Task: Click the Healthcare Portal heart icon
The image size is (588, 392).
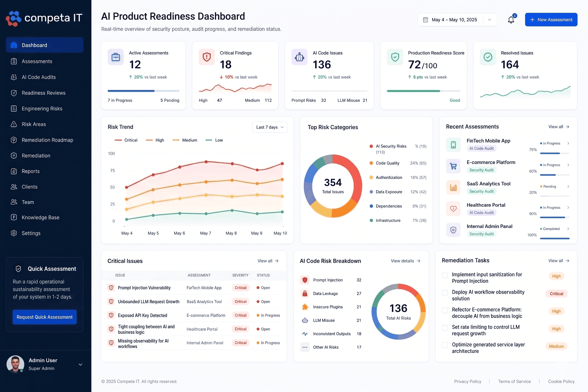Action: [x=453, y=209]
